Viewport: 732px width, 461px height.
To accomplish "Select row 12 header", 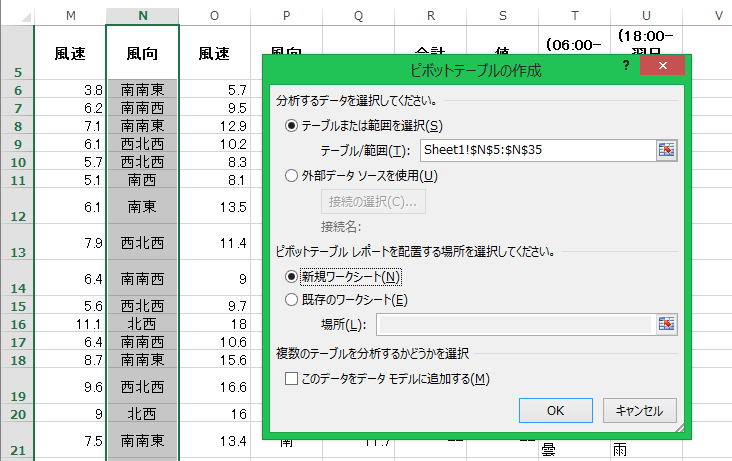I will pyautogui.click(x=16, y=214).
